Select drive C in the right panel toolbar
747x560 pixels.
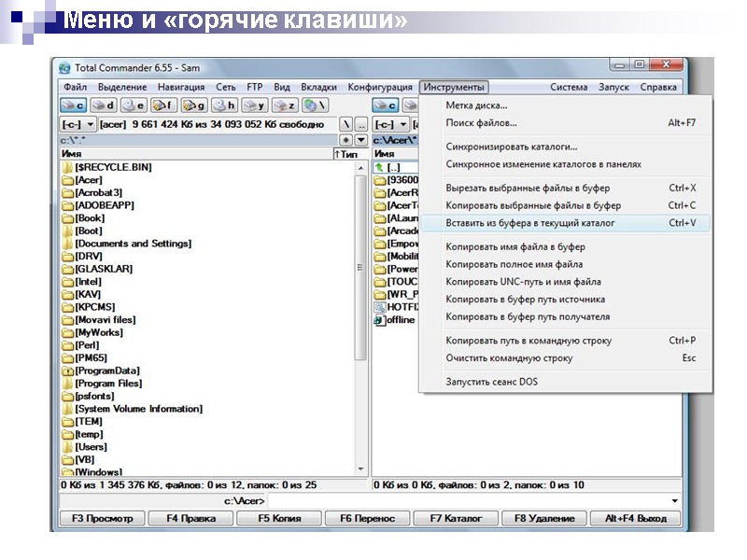[387, 106]
